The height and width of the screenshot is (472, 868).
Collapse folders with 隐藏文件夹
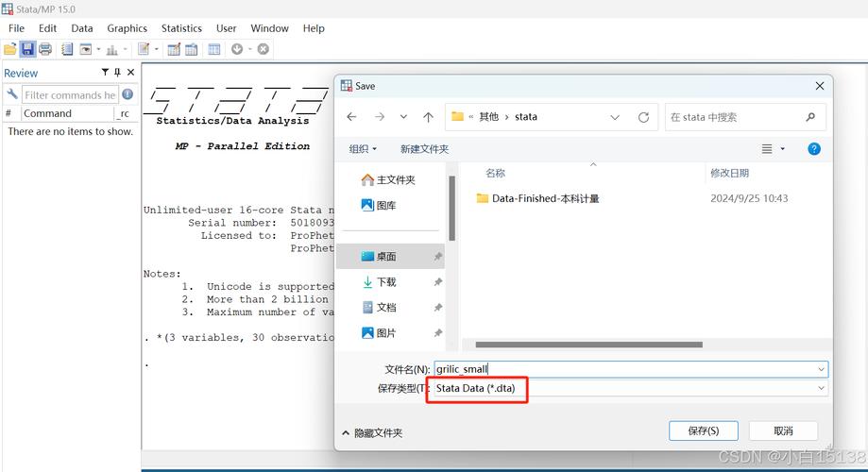click(372, 432)
